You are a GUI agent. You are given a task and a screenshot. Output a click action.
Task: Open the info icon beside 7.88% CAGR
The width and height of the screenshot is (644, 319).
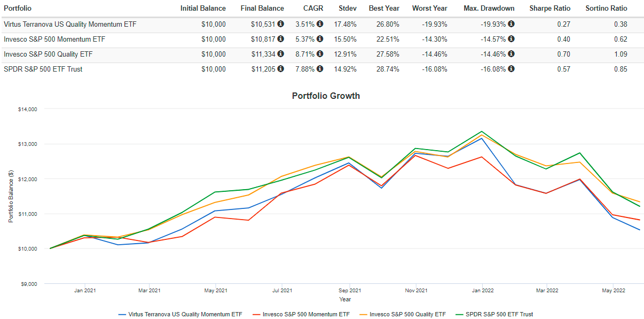320,69
